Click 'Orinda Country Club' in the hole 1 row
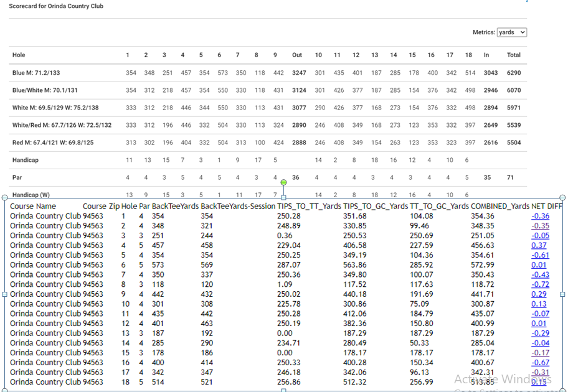 [45, 216]
